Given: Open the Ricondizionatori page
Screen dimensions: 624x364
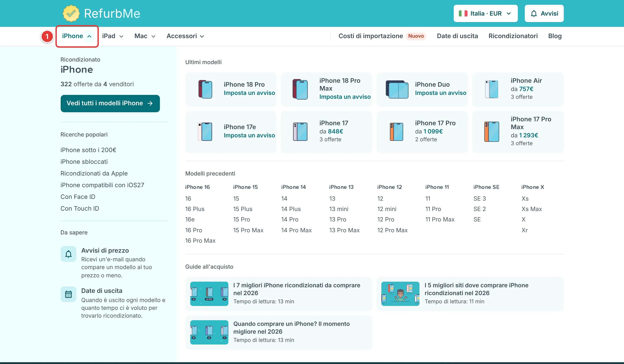Looking at the screenshot, I should 513,36.
